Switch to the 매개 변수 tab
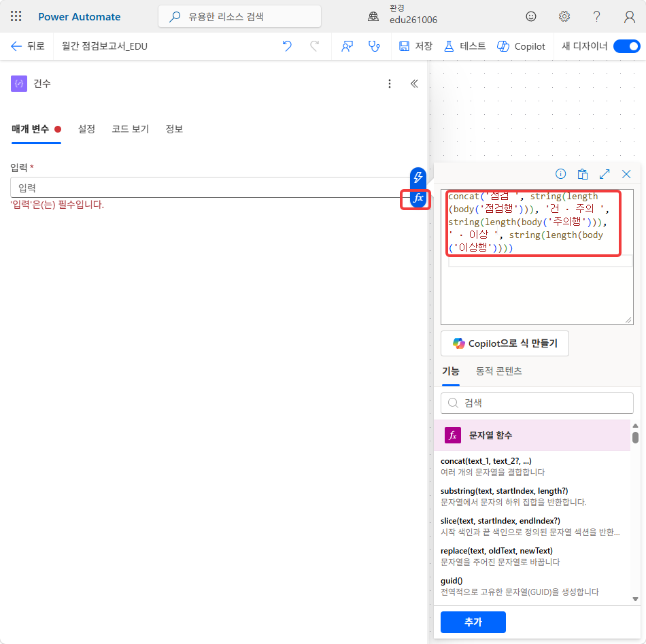646x644 pixels. [36, 129]
